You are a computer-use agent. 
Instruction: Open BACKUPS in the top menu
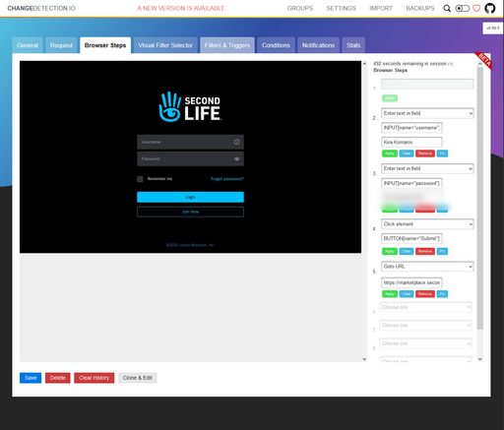click(420, 8)
